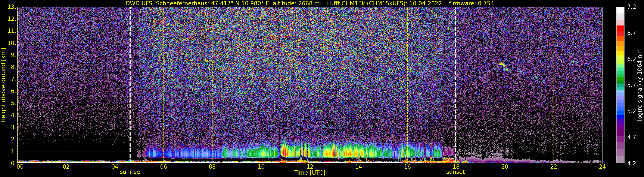Click the "8." height axis tick label
Viewport: 644px width, 177px height.
click(x=13, y=67)
